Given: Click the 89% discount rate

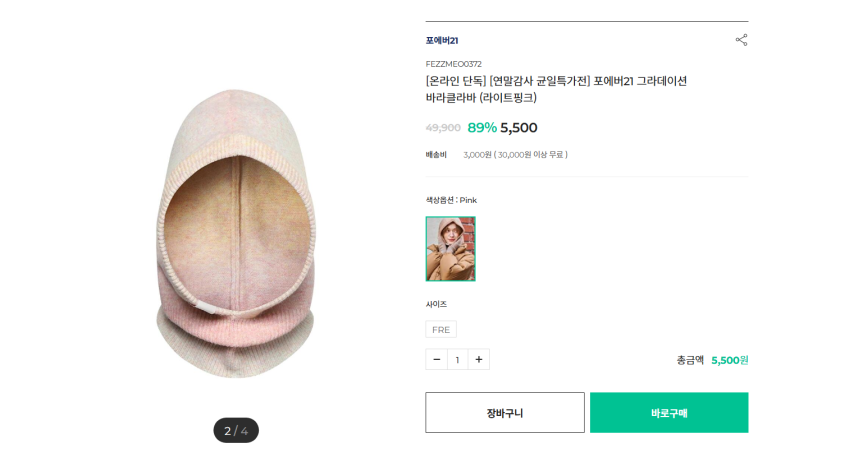Looking at the screenshot, I should (482, 128).
